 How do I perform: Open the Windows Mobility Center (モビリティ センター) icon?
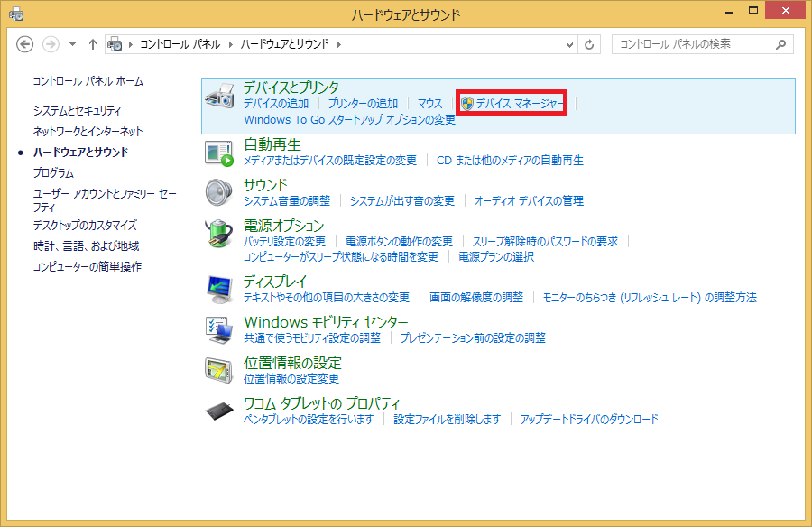[219, 330]
